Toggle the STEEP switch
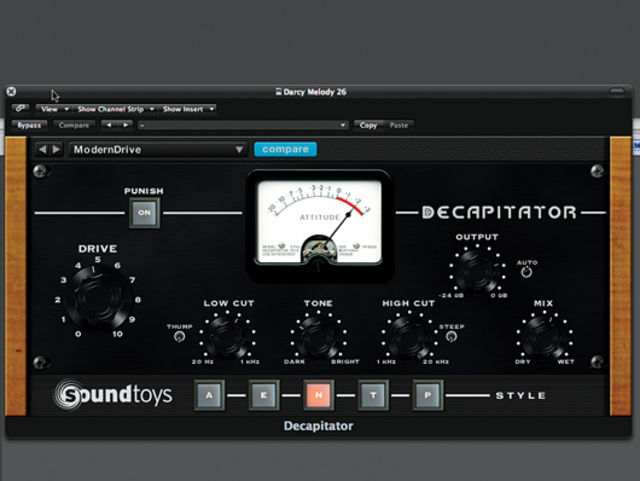Screen dimensions: 640x481 tap(451, 337)
